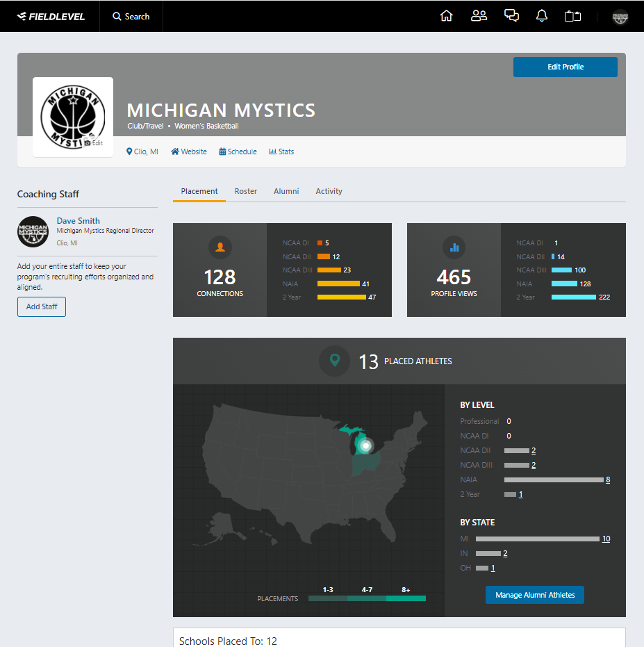Open the Home icon in the top bar

click(x=447, y=16)
